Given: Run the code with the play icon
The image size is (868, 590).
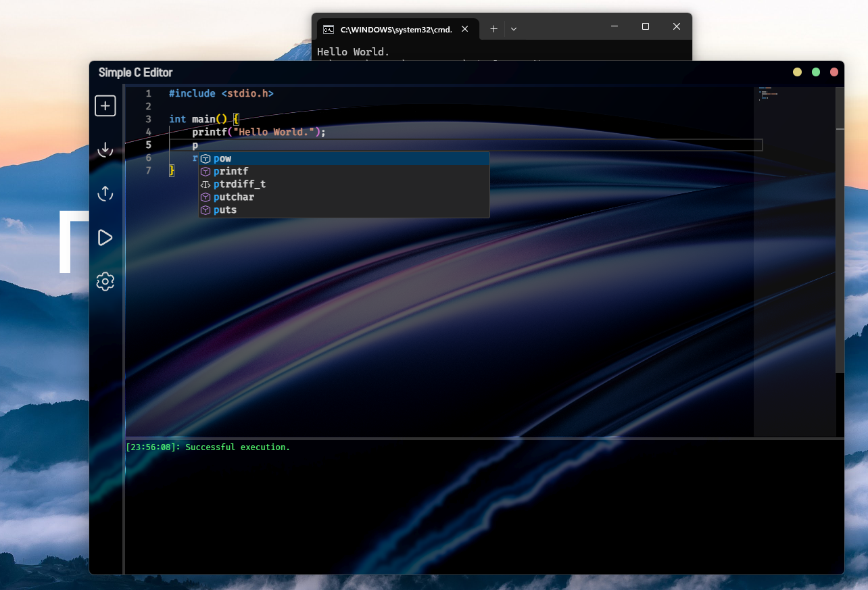Looking at the screenshot, I should tap(105, 237).
